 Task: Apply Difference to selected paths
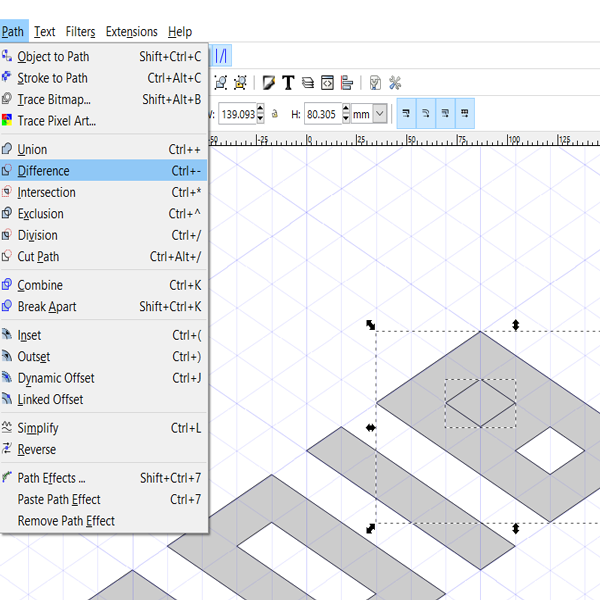103,171
